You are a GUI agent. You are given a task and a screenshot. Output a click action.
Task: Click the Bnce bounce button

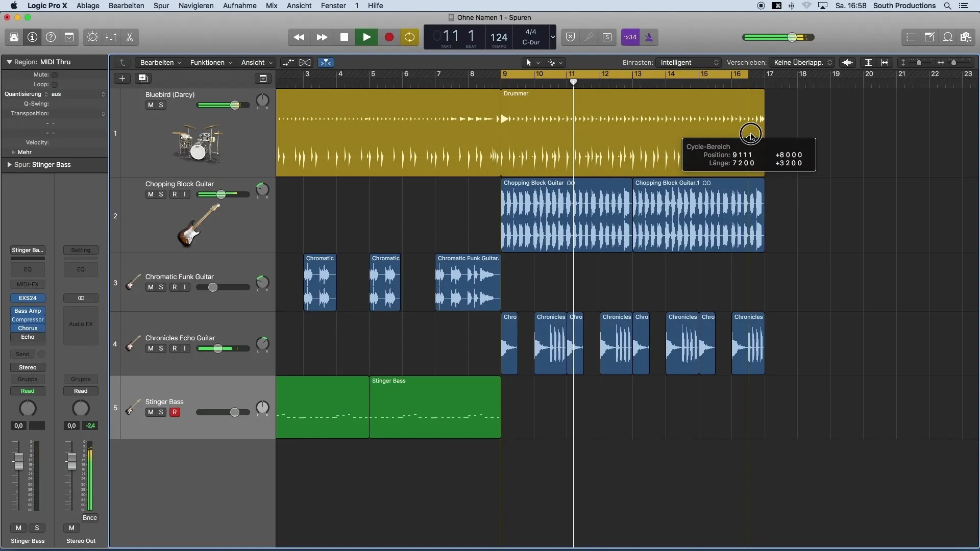pyautogui.click(x=90, y=518)
